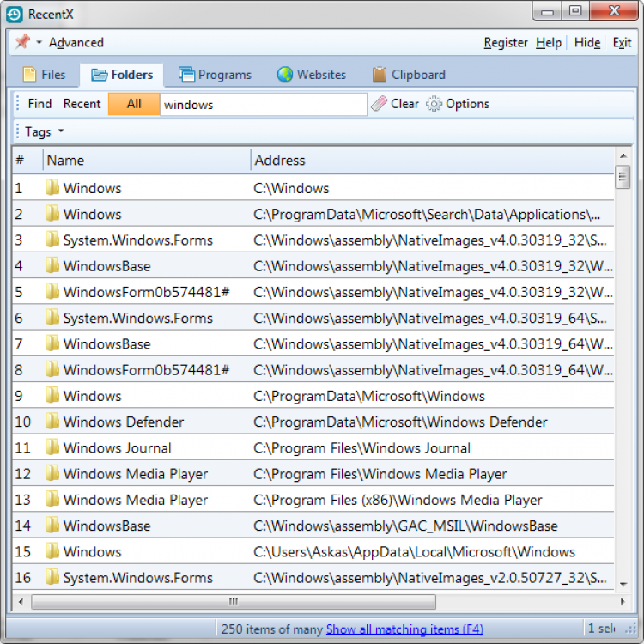Image resolution: width=644 pixels, height=644 pixels.
Task: Open the Websites tab
Action: (312, 75)
